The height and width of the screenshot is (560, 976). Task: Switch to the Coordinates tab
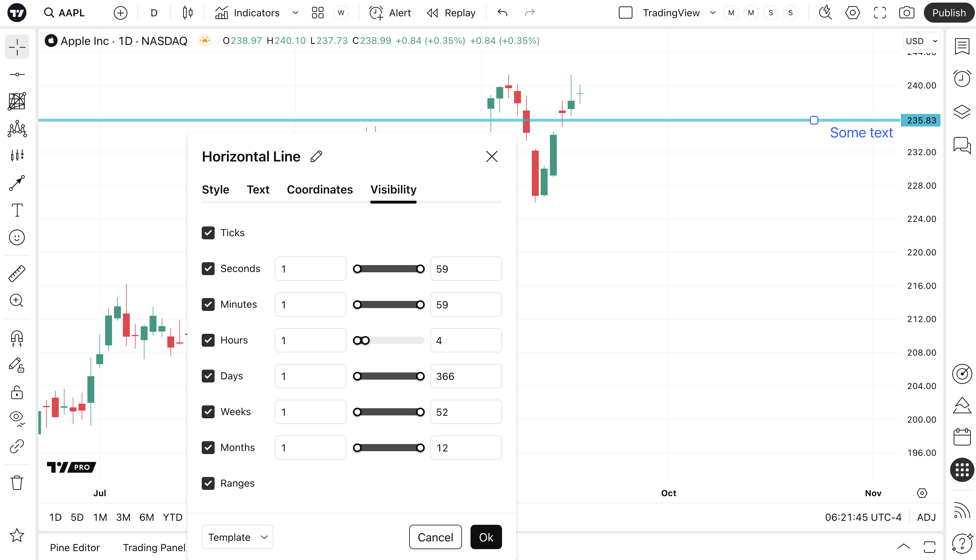click(x=320, y=190)
